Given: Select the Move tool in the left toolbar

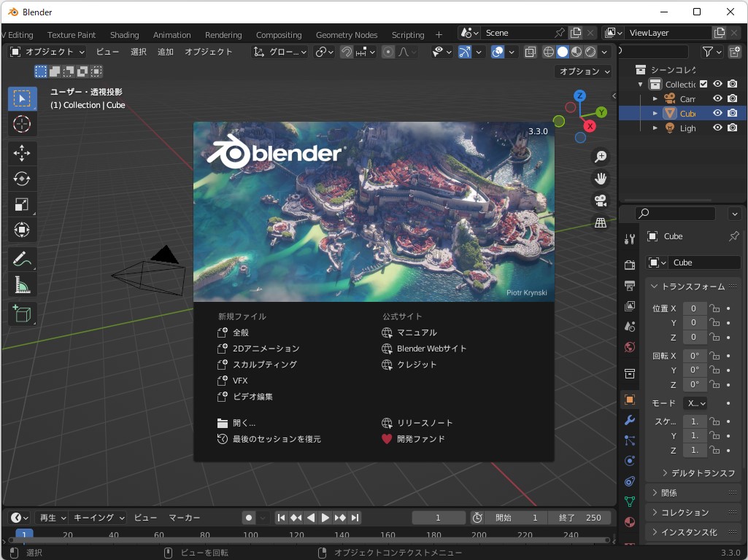Looking at the screenshot, I should pos(22,153).
